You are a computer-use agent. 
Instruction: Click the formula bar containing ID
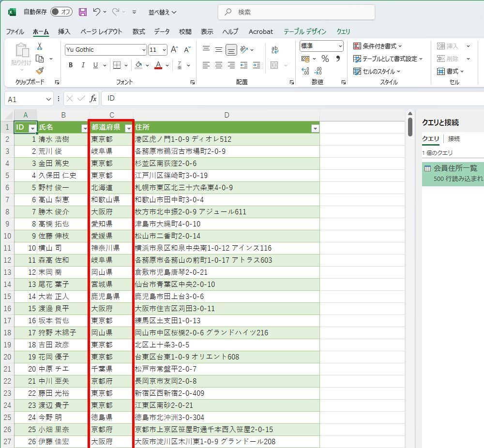pyautogui.click(x=292, y=98)
